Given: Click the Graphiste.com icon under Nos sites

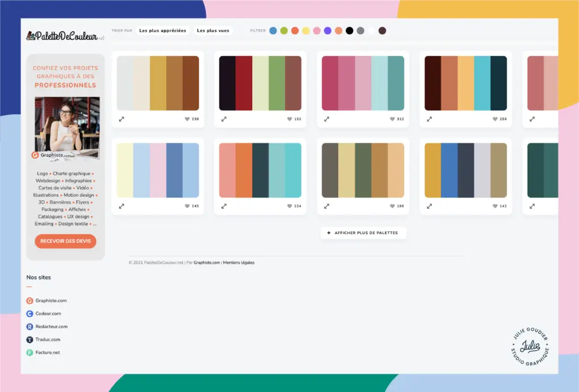Looking at the screenshot, I should pyautogui.click(x=30, y=301).
